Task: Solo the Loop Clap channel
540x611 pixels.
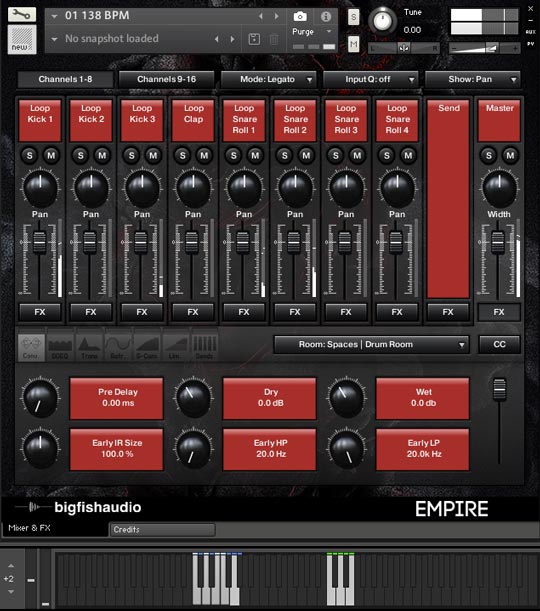Action: (182, 155)
